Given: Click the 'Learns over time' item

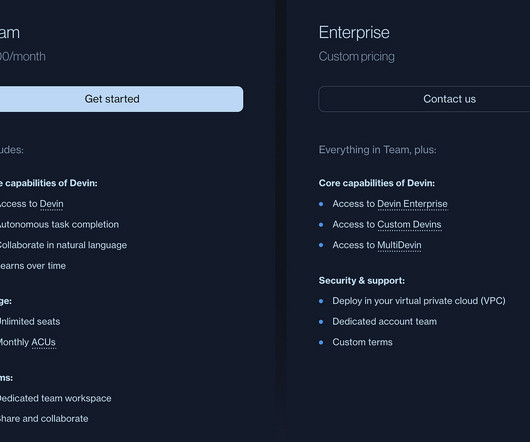Looking at the screenshot, I should 33,266.
